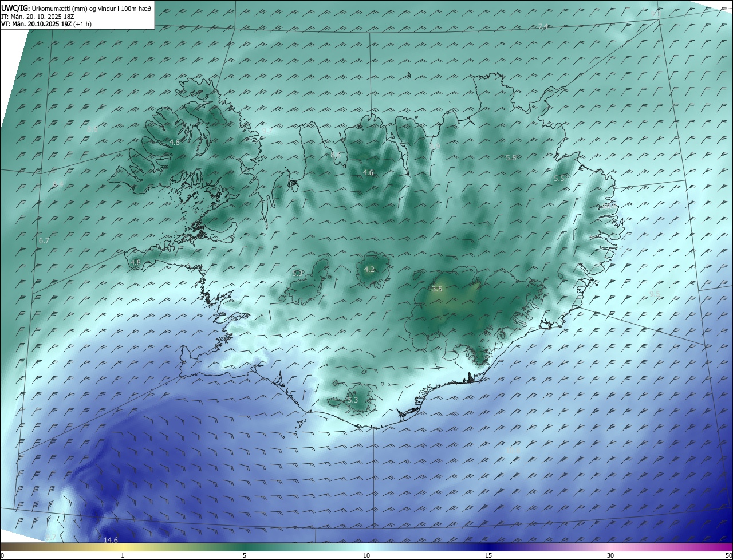Click the valid time 'VT: Mán. 20.10.2025 19Z'
Screen dimensions: 733x560
(x=38, y=24)
